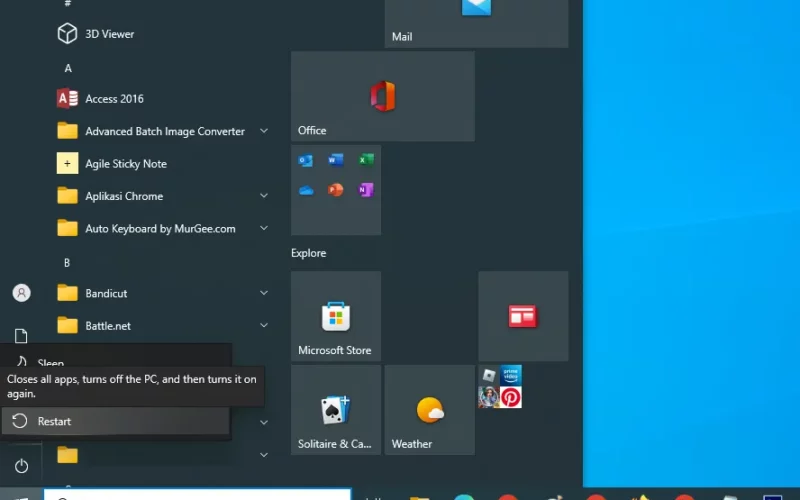
Task: Expand Auto Keyboard by MurGee.com chevron
Action: pyautogui.click(x=264, y=228)
